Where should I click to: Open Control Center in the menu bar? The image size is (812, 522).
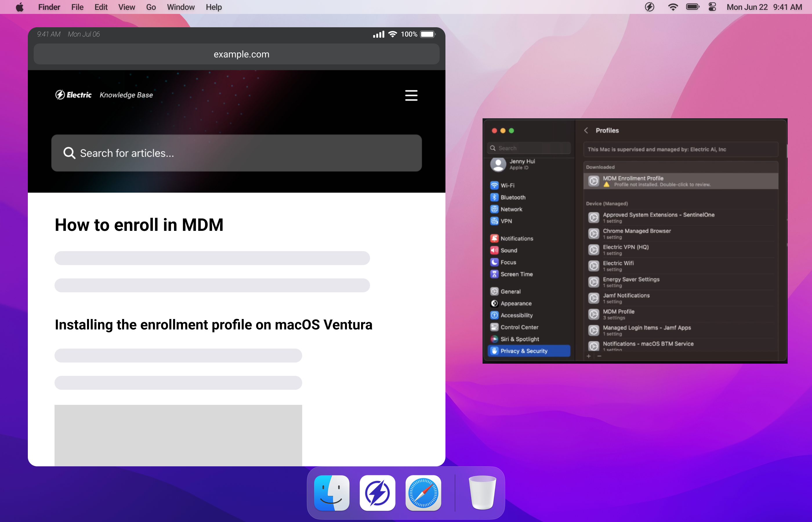tap(712, 7)
